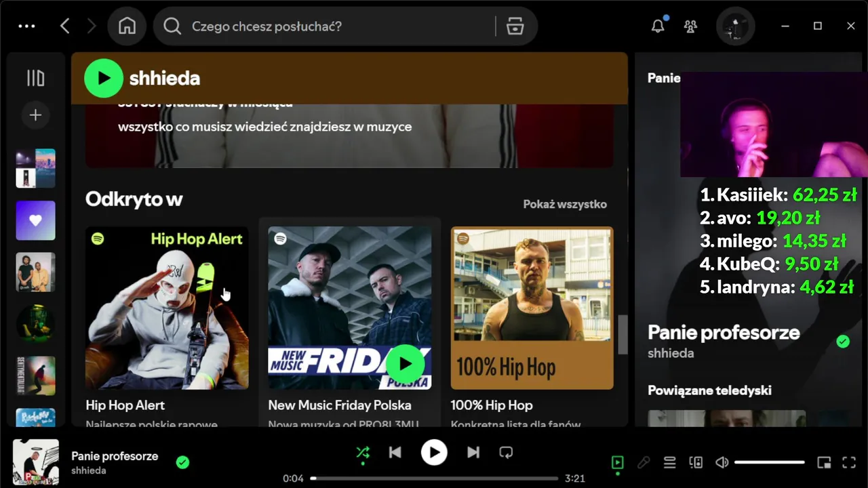Open Connect to a device

point(696,462)
